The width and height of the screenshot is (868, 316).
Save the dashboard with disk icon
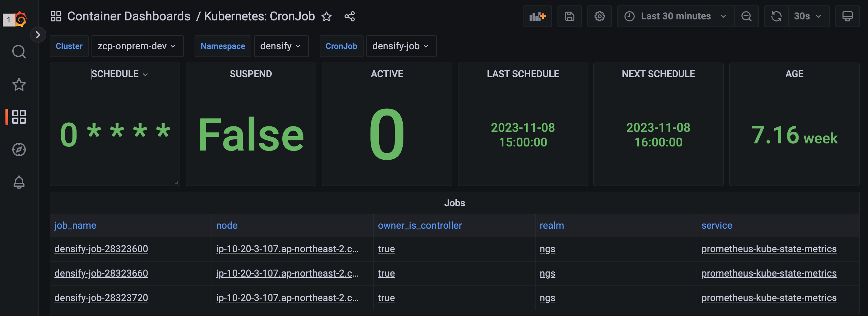tap(570, 16)
